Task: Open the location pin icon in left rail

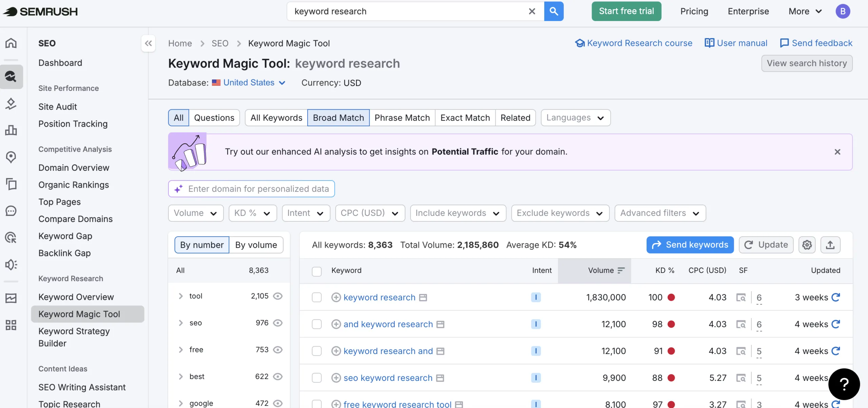Action: click(x=11, y=157)
